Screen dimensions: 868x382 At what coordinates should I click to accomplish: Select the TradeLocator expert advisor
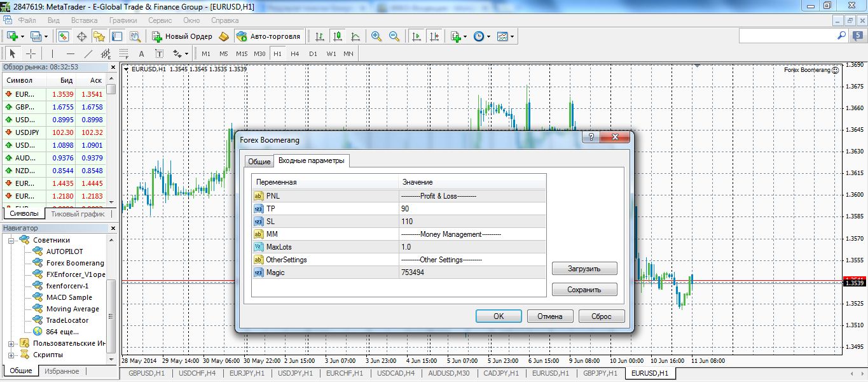tap(67, 320)
